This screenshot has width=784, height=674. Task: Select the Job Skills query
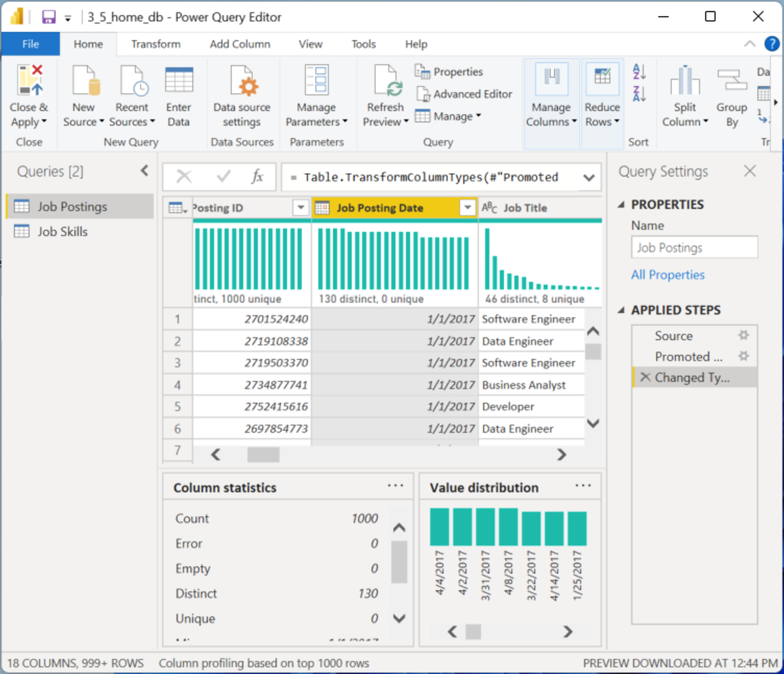point(80,232)
